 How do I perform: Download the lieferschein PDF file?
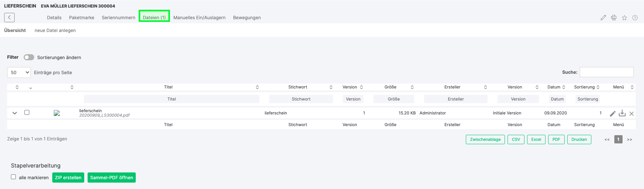tap(622, 113)
